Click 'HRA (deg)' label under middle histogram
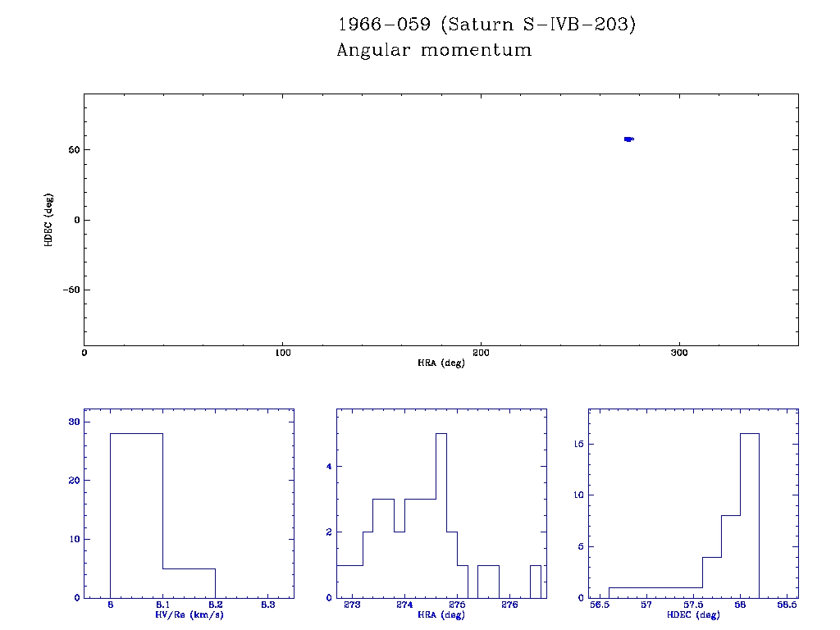The width and height of the screenshot is (840, 630). coord(441,614)
